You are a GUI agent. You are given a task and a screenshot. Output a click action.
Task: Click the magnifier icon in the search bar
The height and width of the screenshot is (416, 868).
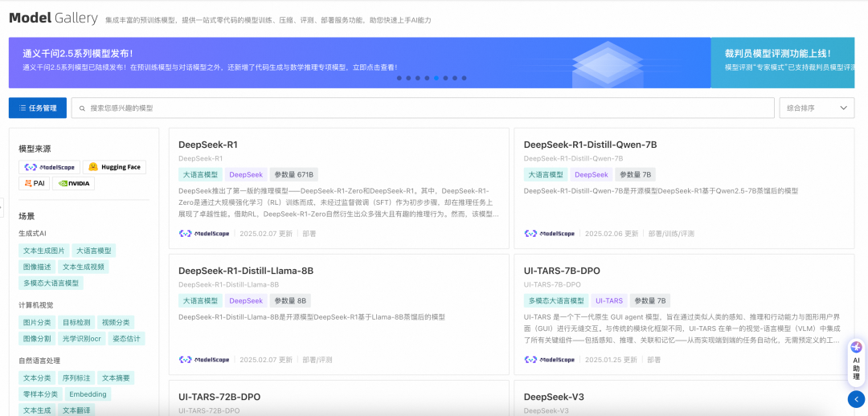[x=81, y=108]
